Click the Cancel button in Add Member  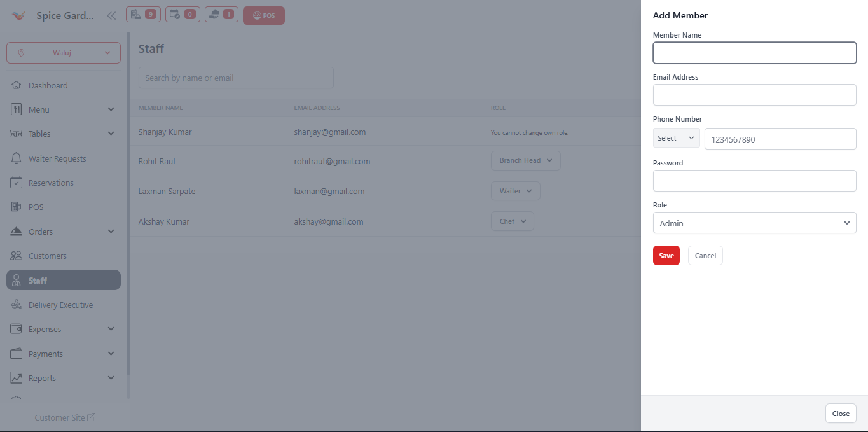tap(705, 256)
